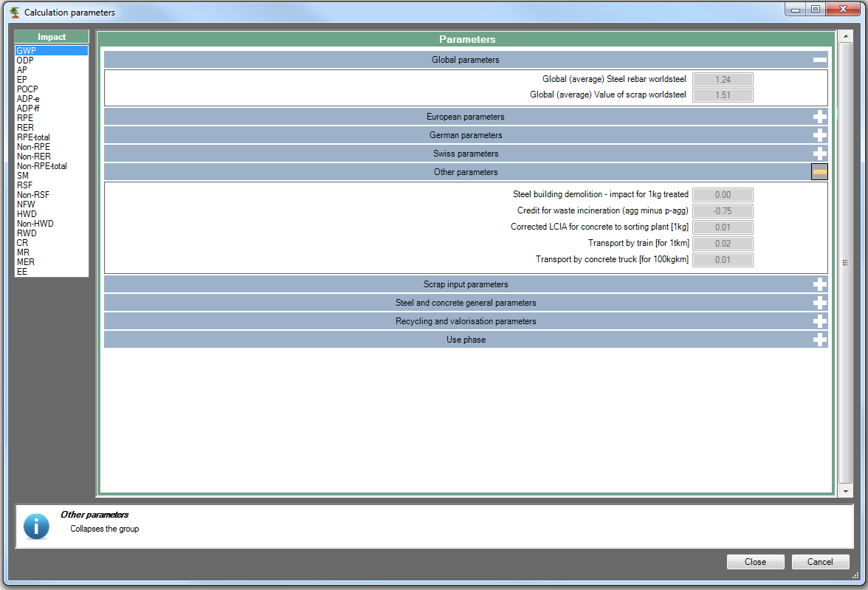
Task: Select EE impact indicator
Action: (52, 272)
